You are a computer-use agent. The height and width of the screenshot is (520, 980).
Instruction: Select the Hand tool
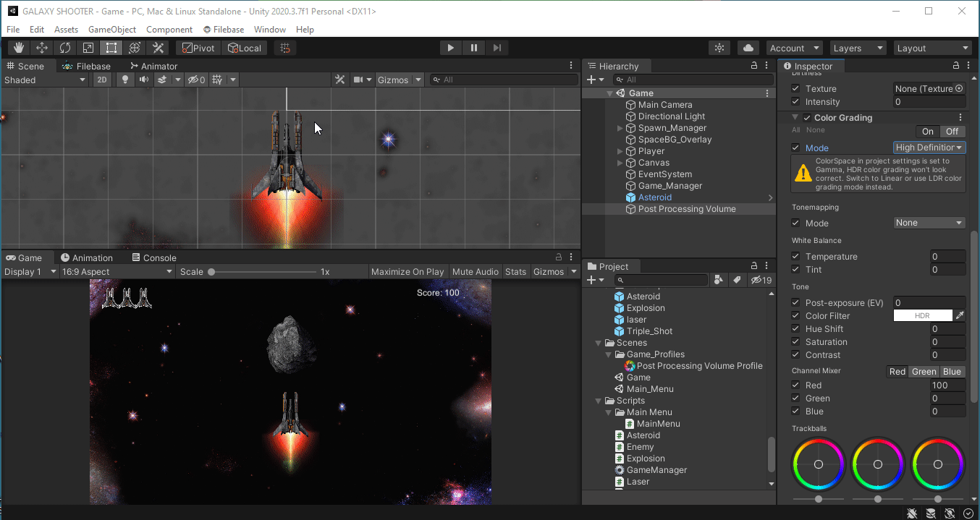click(19, 48)
